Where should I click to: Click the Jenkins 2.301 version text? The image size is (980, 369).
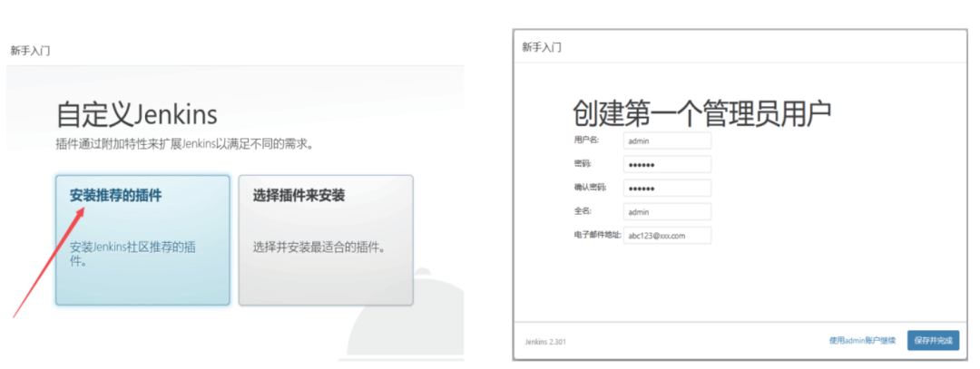[545, 342]
